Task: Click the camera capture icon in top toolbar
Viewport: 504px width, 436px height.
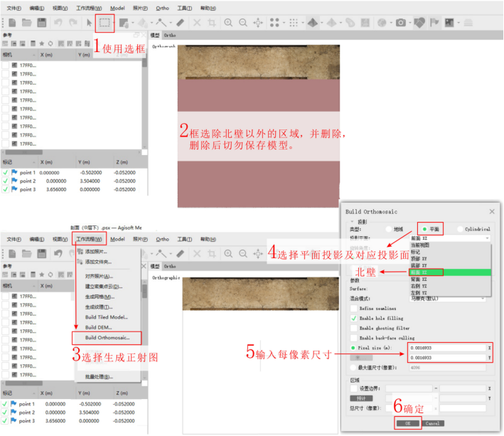Action: click(x=401, y=23)
